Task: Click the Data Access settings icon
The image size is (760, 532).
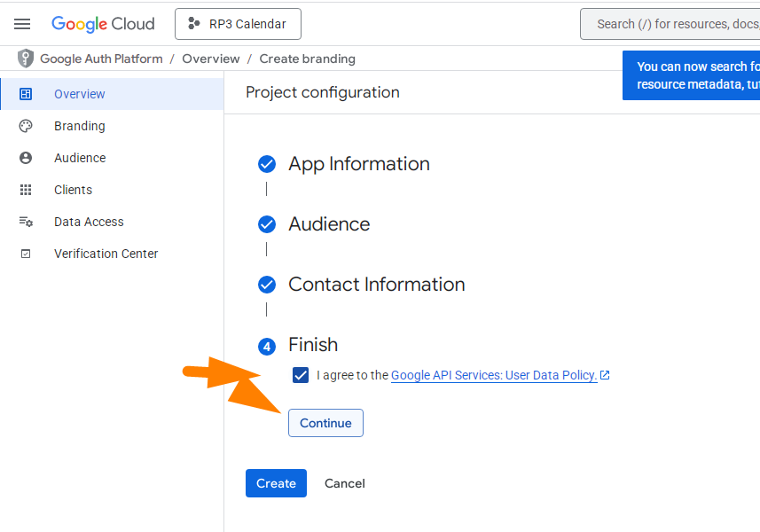Action: pyautogui.click(x=26, y=222)
